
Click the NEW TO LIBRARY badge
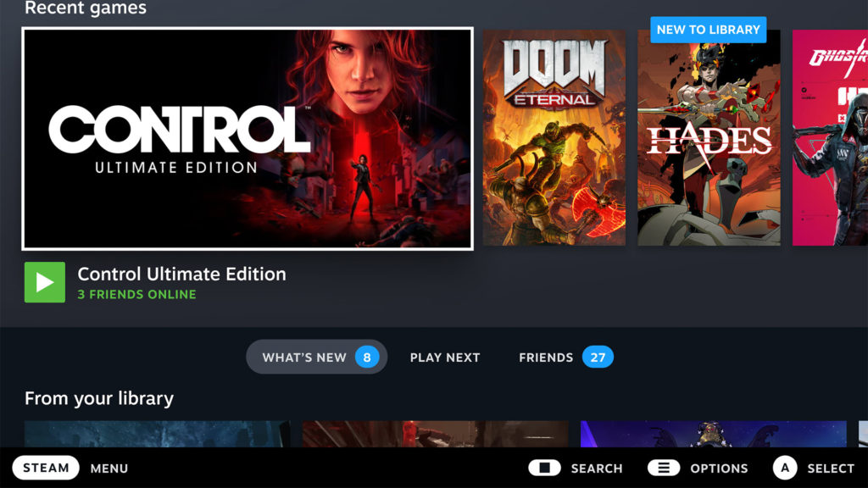709,30
